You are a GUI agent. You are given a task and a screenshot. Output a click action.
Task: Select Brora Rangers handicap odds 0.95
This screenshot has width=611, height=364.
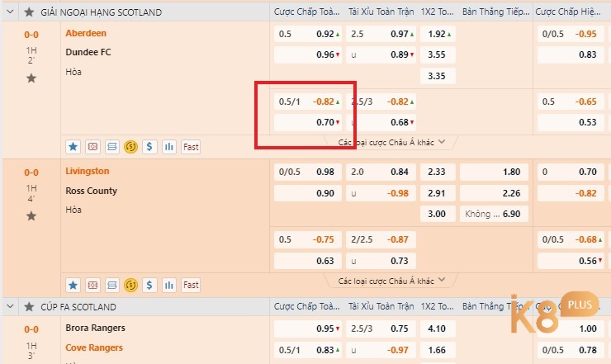click(308, 329)
